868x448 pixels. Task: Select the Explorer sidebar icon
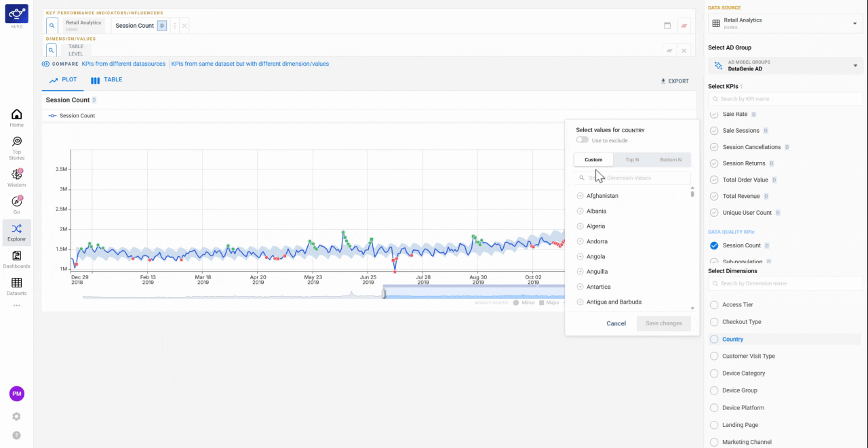(x=16, y=232)
